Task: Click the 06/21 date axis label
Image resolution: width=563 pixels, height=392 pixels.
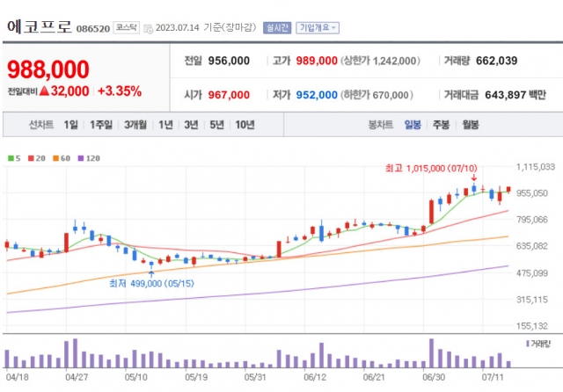Action: (x=374, y=377)
